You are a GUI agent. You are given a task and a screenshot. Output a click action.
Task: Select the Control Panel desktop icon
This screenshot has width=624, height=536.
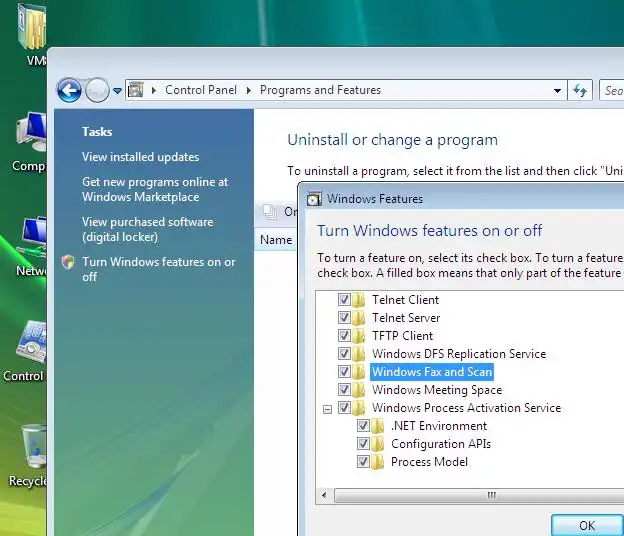(x=25, y=352)
